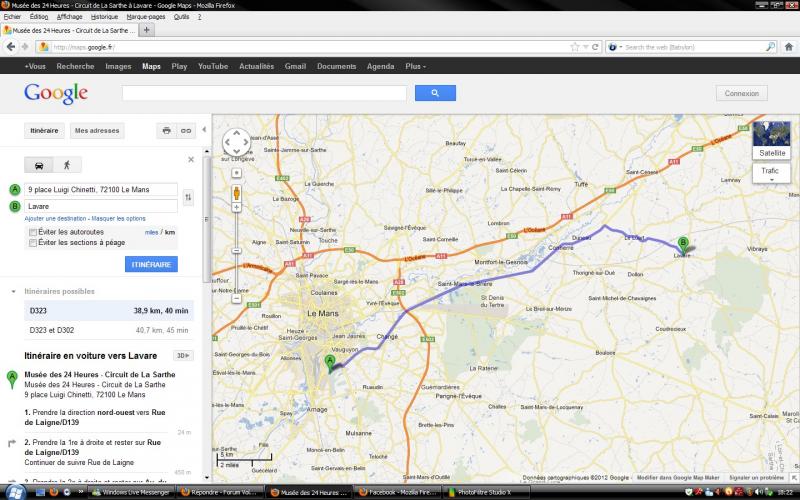
Task: Select the Musée des 24 Heures tab
Action: pos(69,30)
